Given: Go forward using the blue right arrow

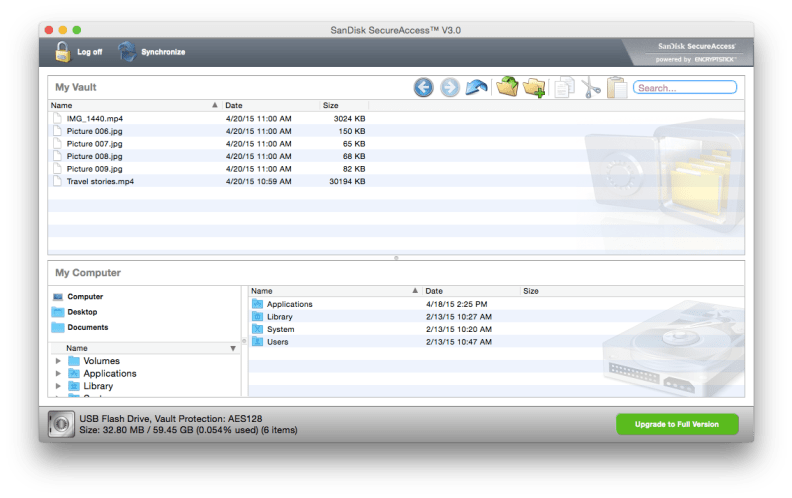Looking at the screenshot, I should [x=450, y=87].
